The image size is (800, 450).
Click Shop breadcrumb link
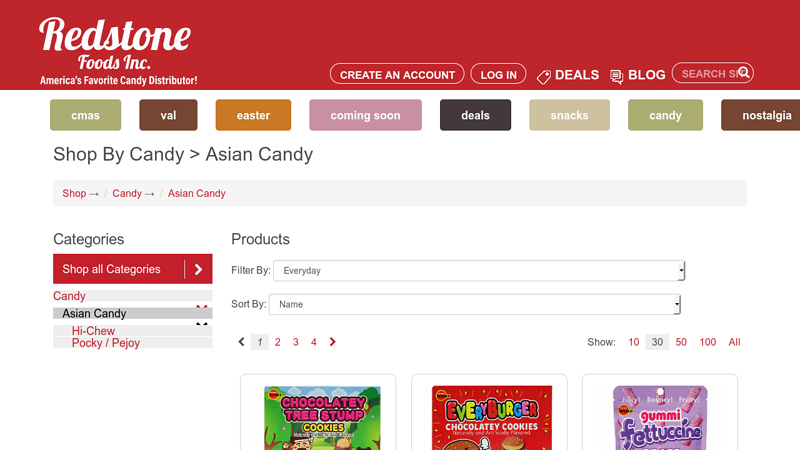pos(74,193)
